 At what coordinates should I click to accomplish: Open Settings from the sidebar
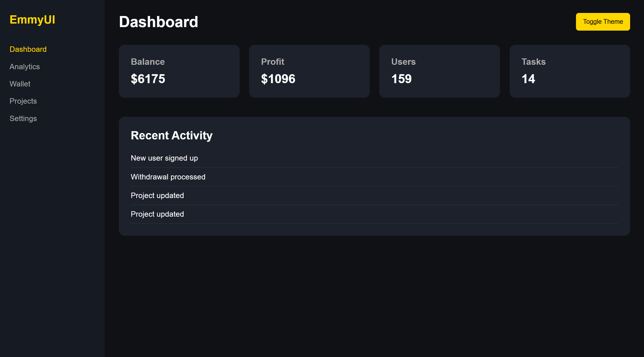(23, 118)
